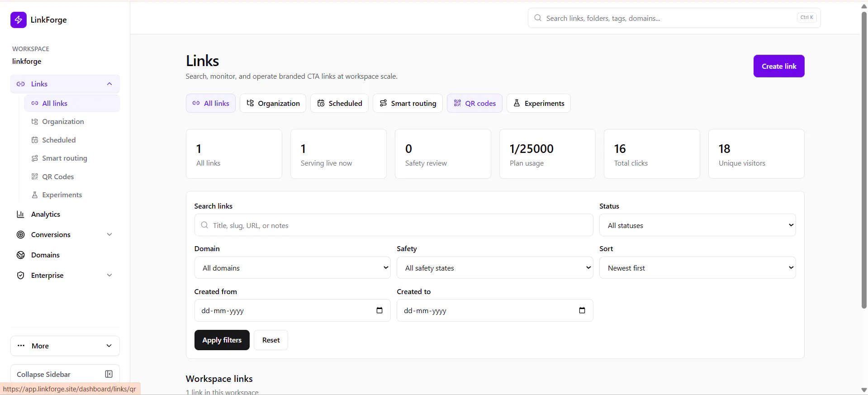Open the Created from calendar picker icon

[379, 310]
